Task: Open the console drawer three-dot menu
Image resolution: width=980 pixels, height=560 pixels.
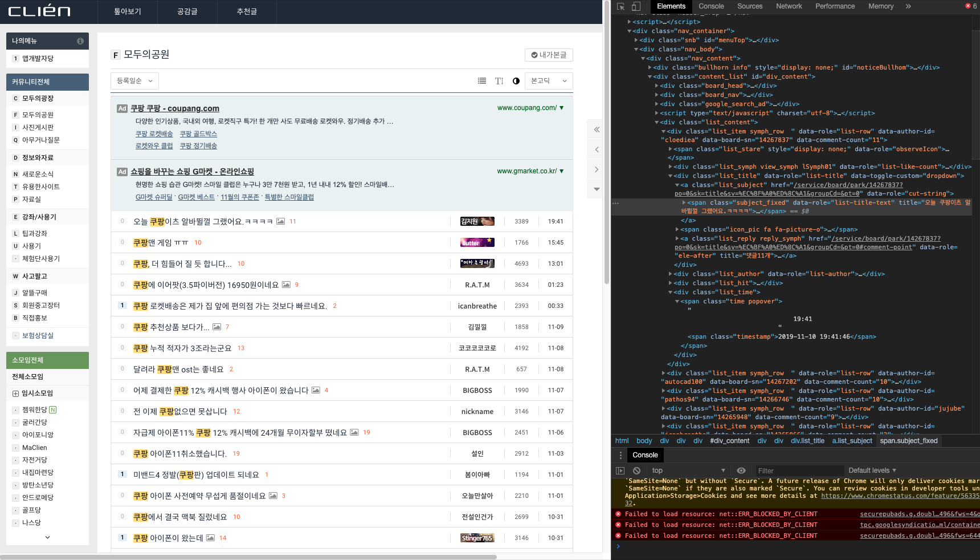Action: pyautogui.click(x=620, y=455)
